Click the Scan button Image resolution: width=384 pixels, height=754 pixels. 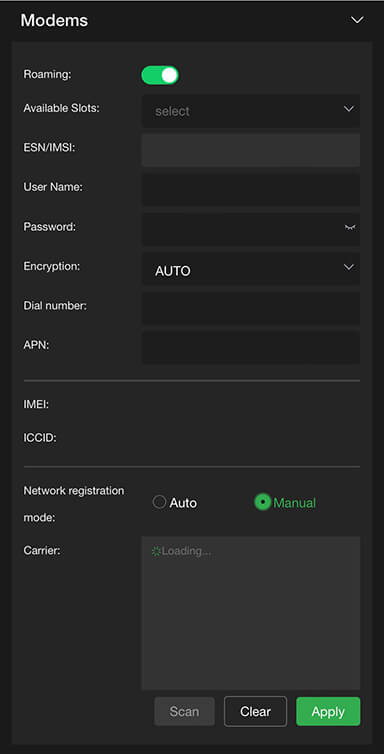pos(185,711)
